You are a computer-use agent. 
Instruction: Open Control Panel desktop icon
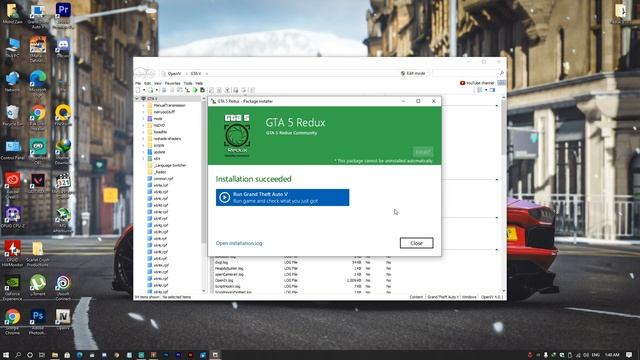pos(13,150)
